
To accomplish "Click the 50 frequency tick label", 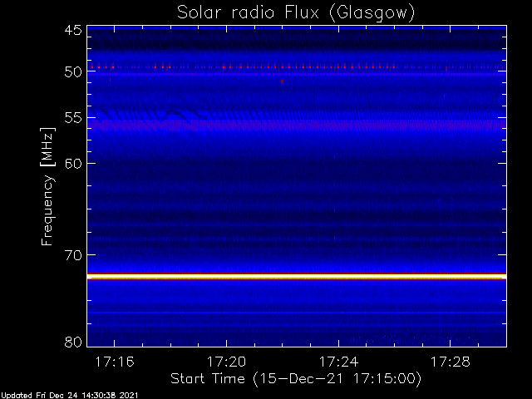I will click(73, 71).
